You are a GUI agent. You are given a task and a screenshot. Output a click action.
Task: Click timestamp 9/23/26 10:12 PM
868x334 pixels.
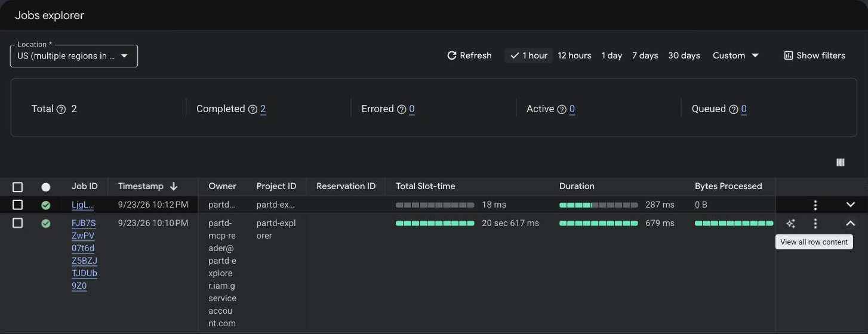click(153, 205)
